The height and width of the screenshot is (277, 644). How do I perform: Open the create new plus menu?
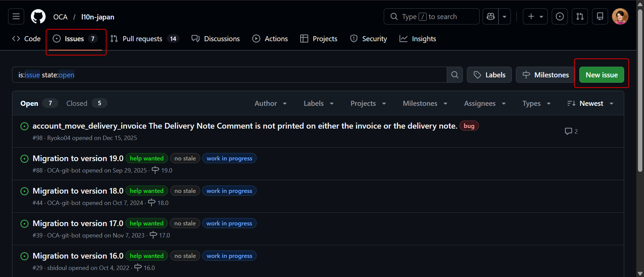[x=535, y=16]
